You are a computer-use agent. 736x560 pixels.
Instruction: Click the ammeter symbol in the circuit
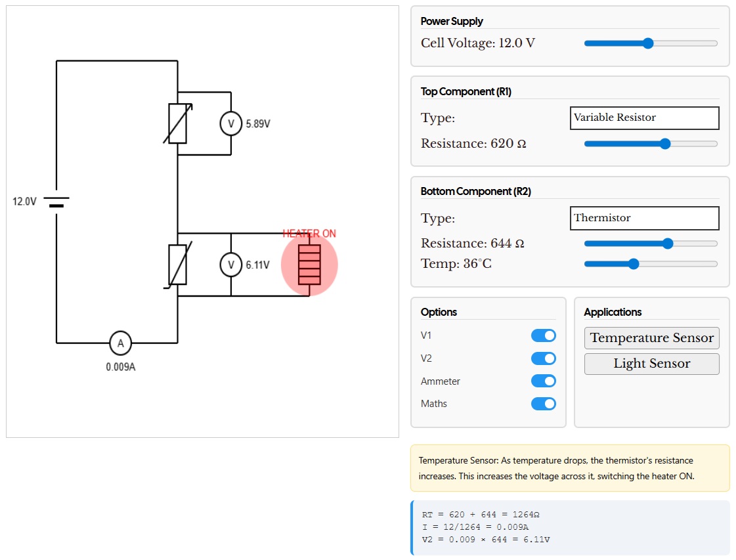(121, 343)
